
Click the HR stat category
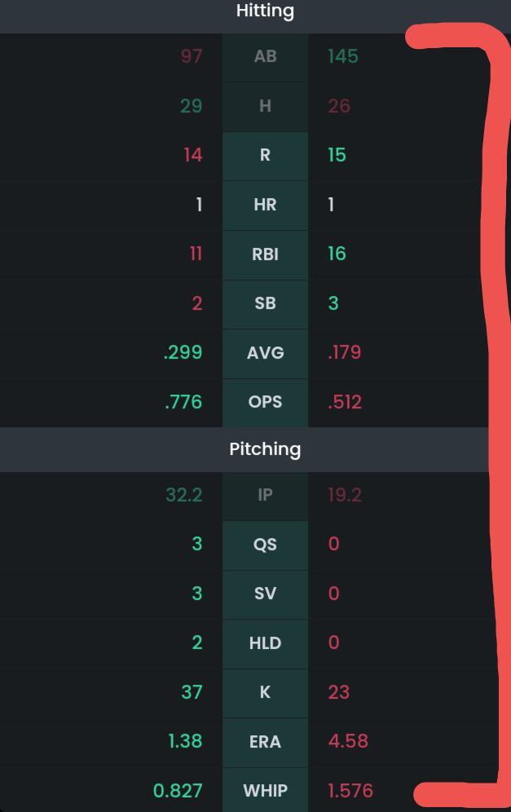pyautogui.click(x=265, y=205)
